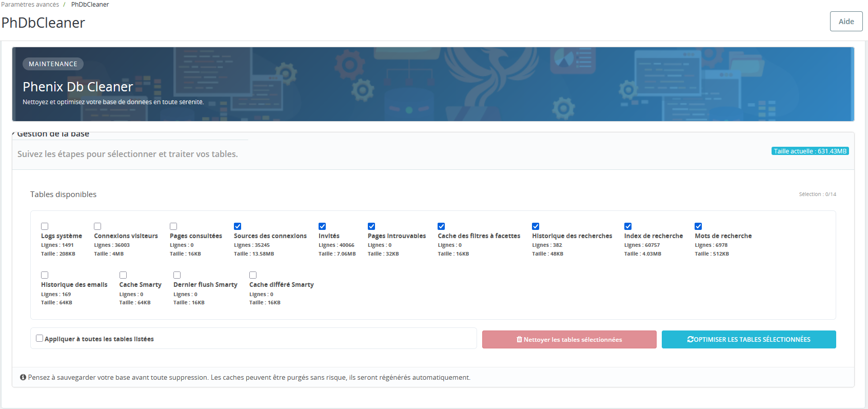The width and height of the screenshot is (868, 409).
Task: Check the Logs système checkbox
Action: point(45,226)
